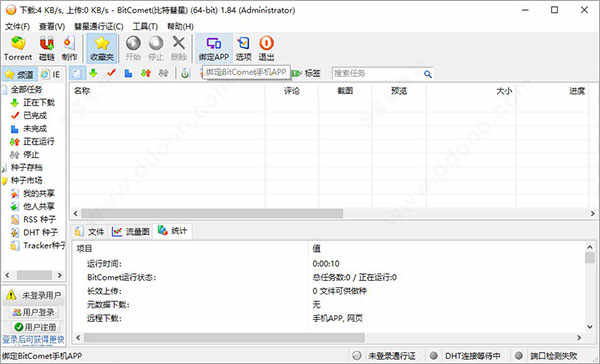Screen dimensions: 600x364
Task: Show all tasks via filter bar page icon
Action: pos(77,73)
